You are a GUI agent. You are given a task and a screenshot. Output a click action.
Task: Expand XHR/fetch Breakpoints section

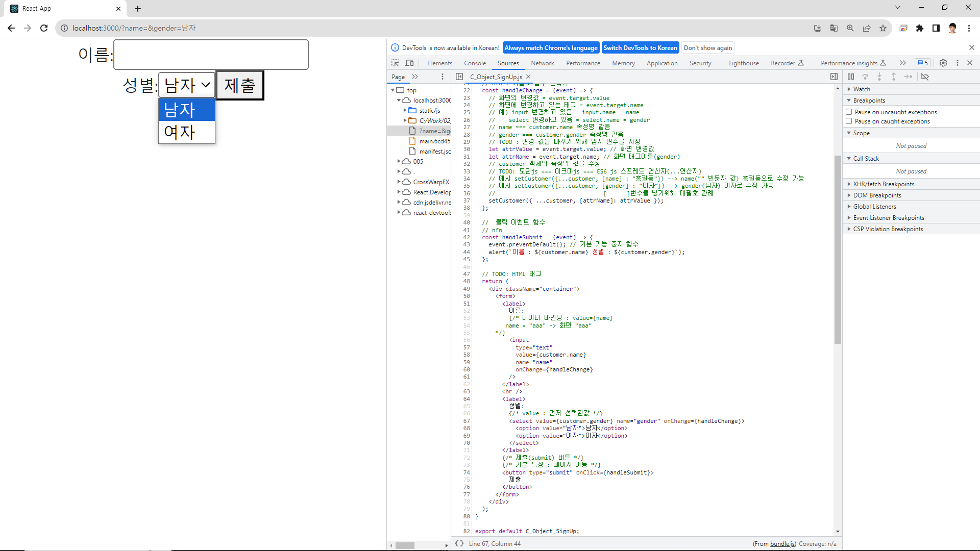coord(911,184)
